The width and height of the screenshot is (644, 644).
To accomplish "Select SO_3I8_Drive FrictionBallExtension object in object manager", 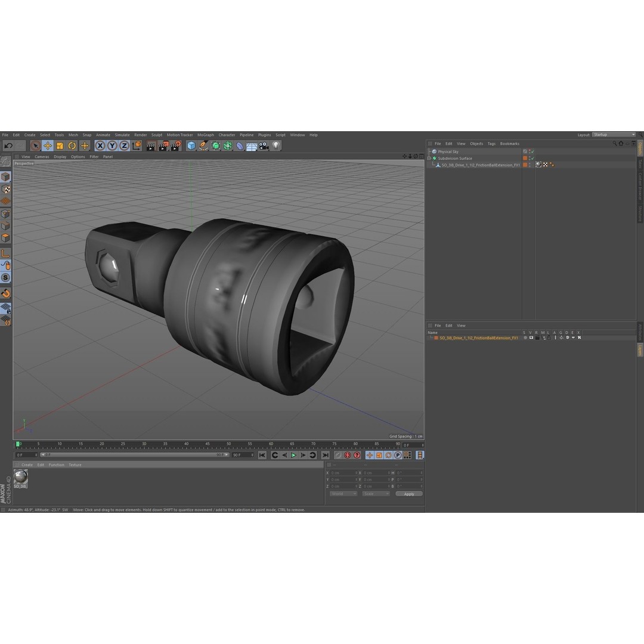I will coord(481,165).
